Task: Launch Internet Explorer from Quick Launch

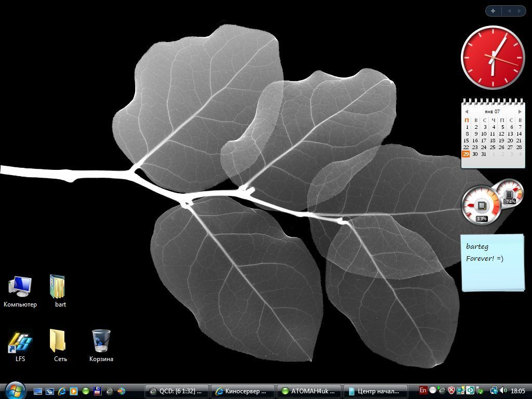Action: [62, 391]
